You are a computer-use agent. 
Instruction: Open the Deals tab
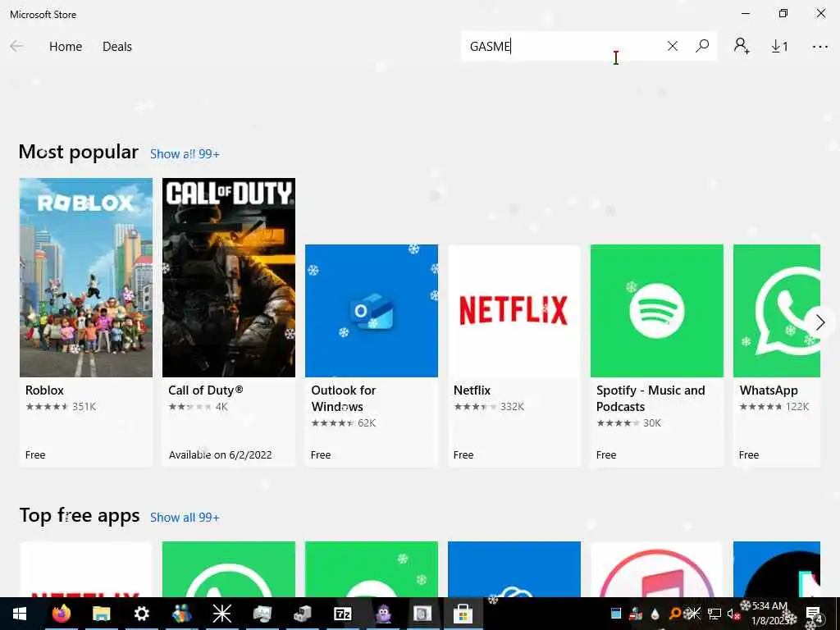(116, 47)
